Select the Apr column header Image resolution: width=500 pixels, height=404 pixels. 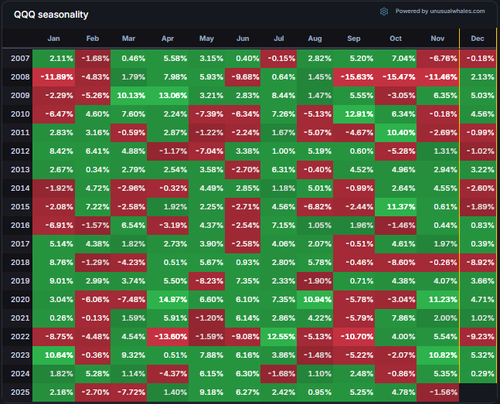[168, 39]
